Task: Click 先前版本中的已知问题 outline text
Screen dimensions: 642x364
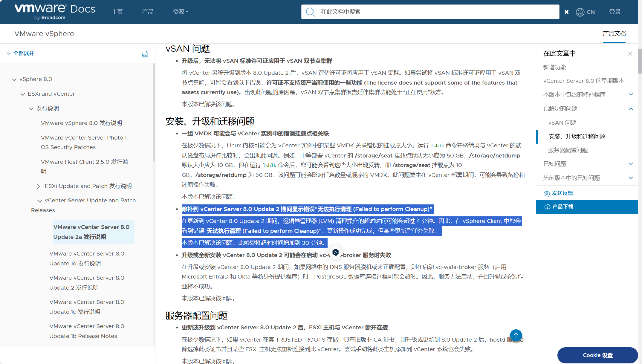Action: 571,178
